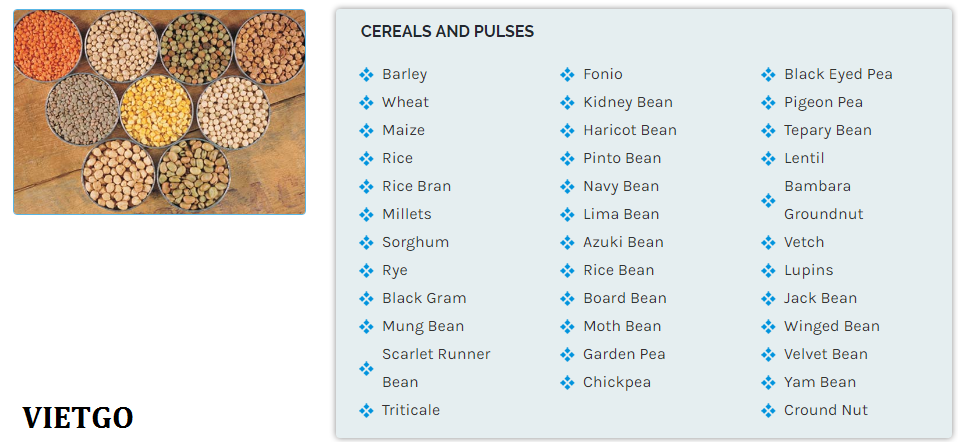958x442 pixels.
Task: Click the bullet beside Scarlet Runner Bean
Action: (366, 369)
